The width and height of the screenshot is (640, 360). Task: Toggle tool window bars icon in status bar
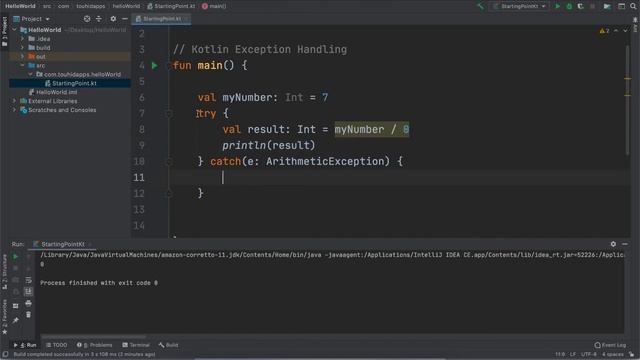click(5, 354)
